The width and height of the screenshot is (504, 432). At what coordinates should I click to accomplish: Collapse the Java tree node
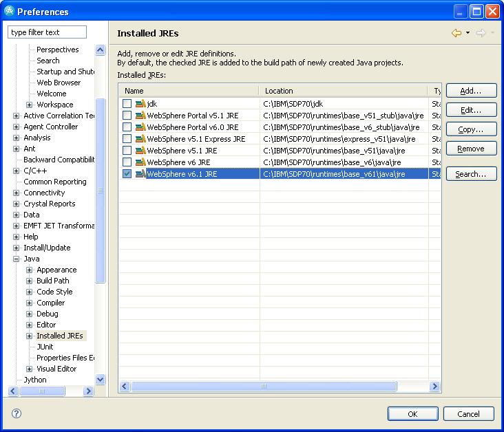pyautogui.click(x=16, y=259)
